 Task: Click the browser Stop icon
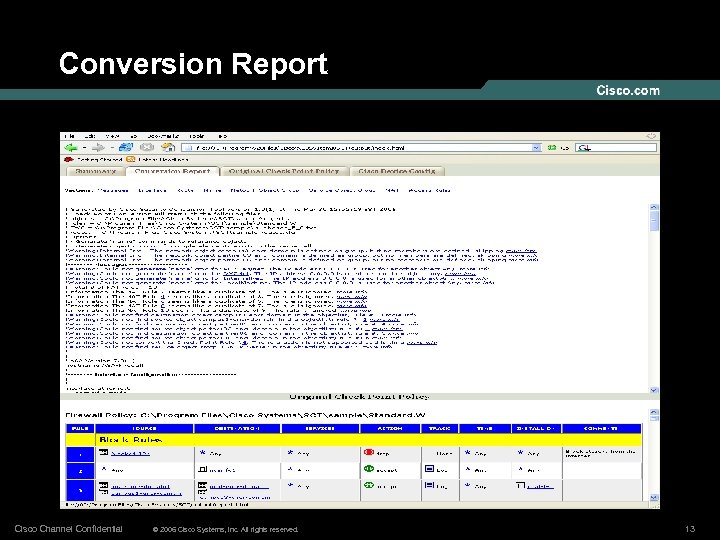pyautogui.click(x=147, y=147)
